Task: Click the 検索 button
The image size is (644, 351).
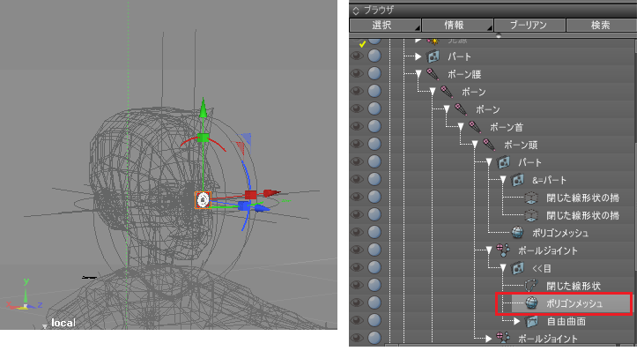Action: (602, 25)
